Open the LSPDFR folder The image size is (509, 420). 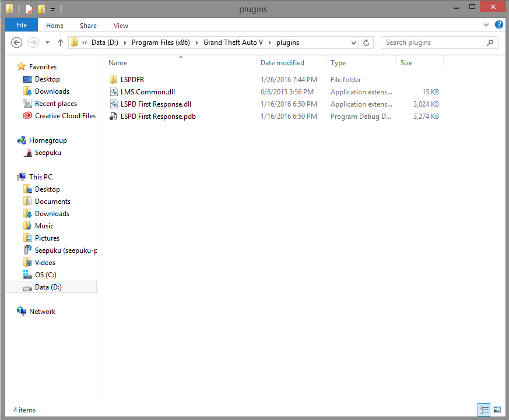(133, 79)
